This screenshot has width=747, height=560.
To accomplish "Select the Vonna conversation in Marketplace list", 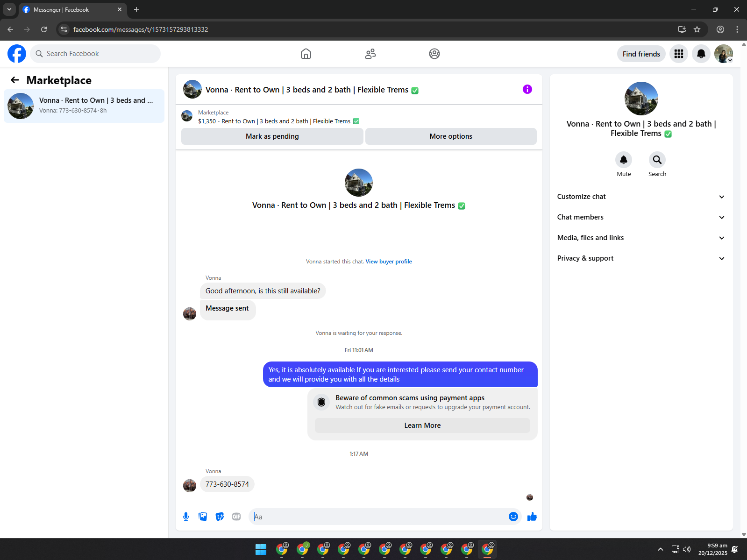I will click(x=84, y=106).
